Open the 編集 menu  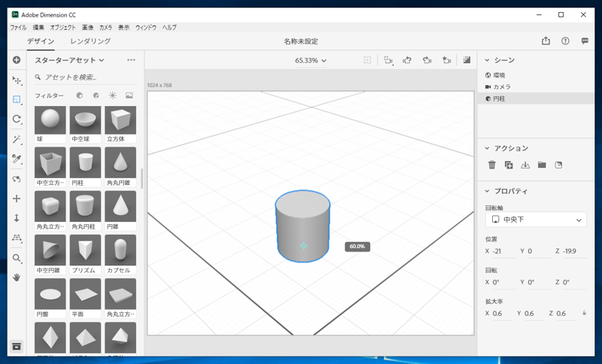point(38,28)
